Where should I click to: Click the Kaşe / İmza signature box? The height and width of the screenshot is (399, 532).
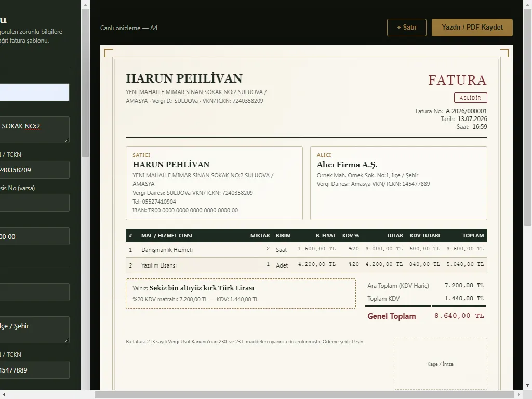click(x=441, y=364)
